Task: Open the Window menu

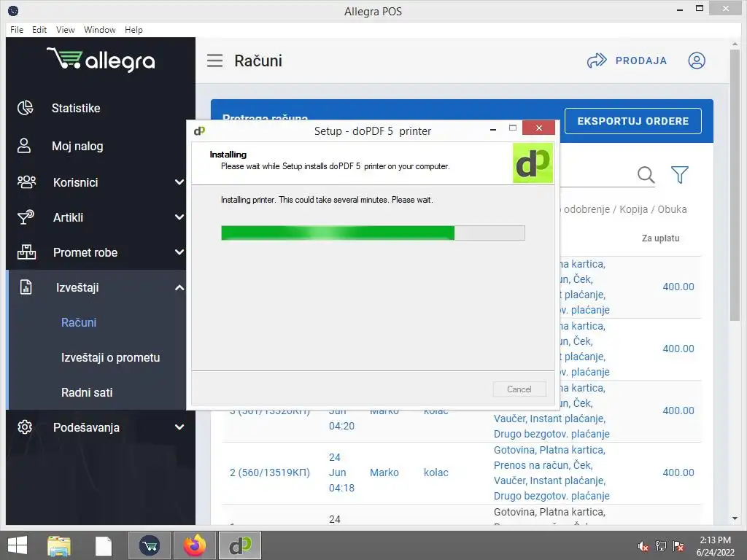Action: (99, 29)
